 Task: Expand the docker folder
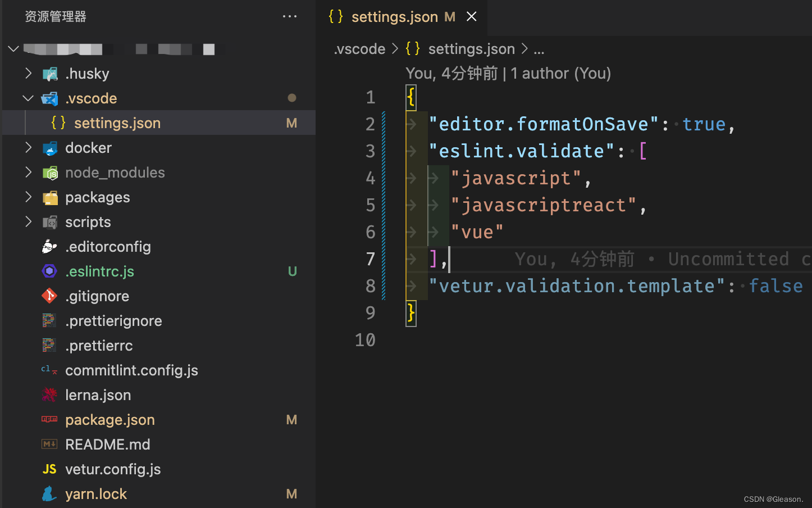(x=28, y=148)
